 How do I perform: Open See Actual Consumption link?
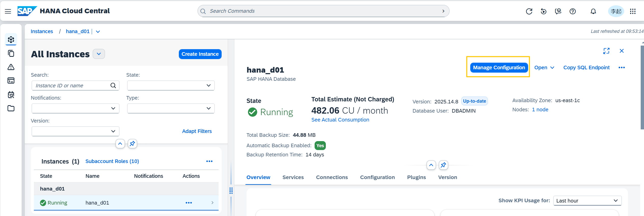340,120
